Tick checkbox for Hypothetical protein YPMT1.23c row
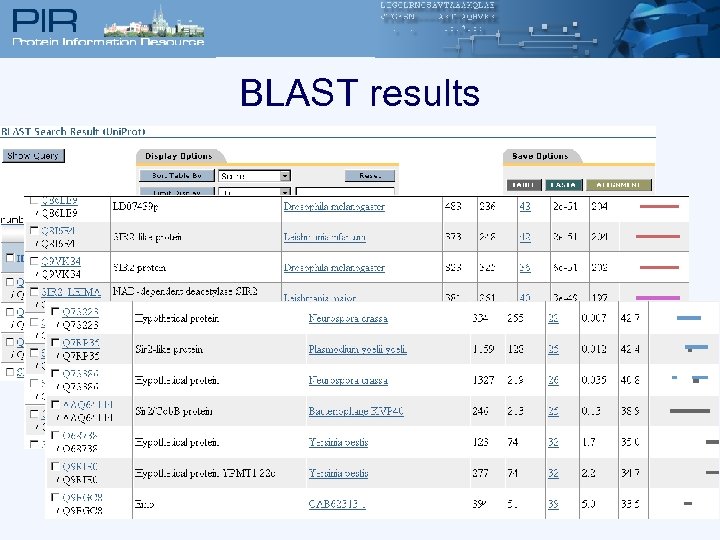This screenshot has width=720, height=540. pos(55,466)
